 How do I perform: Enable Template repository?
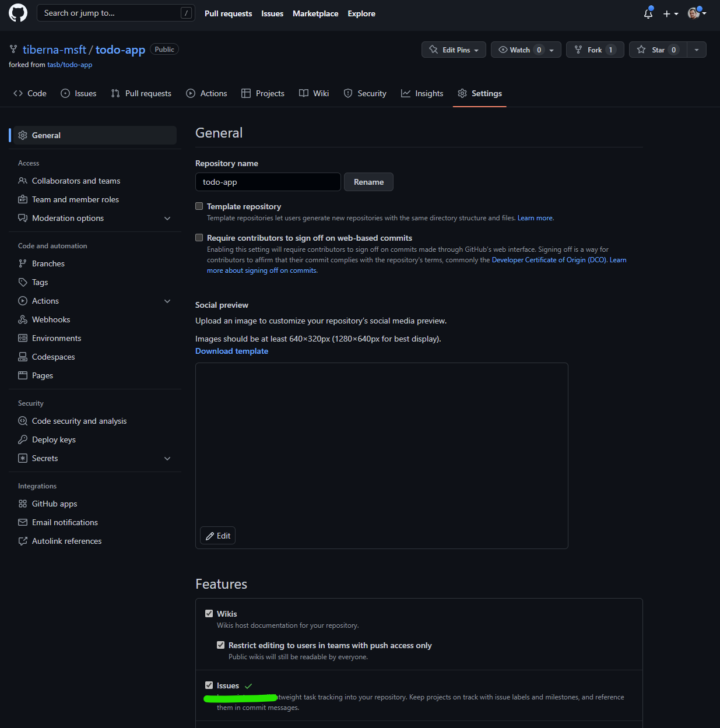coord(199,206)
